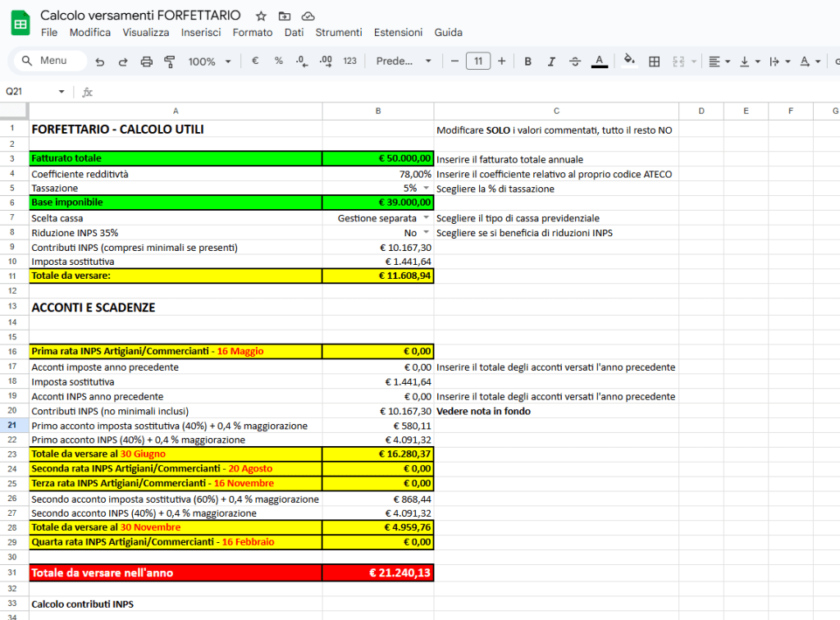Open the Strumenti menu
The height and width of the screenshot is (620, 840).
339,32
